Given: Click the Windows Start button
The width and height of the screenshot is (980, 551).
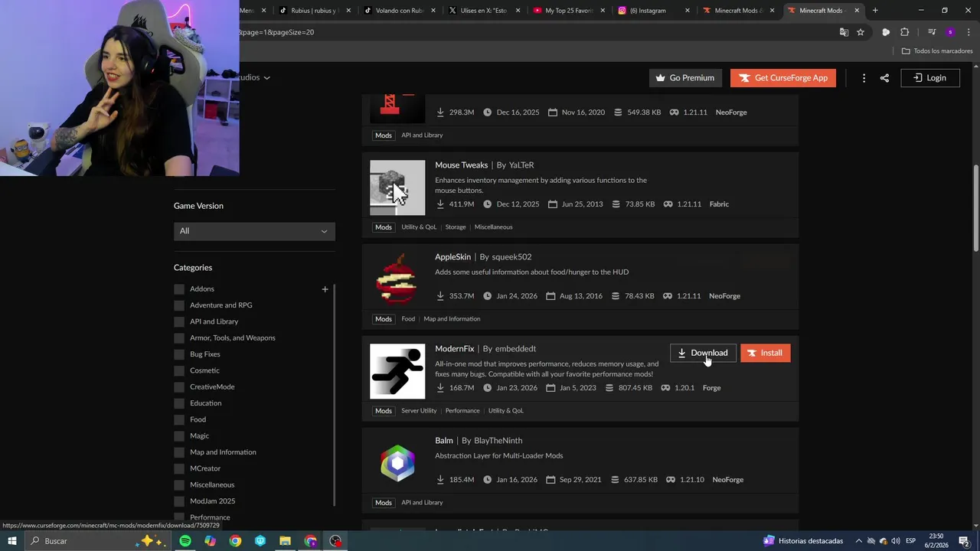Looking at the screenshot, I should [x=12, y=541].
